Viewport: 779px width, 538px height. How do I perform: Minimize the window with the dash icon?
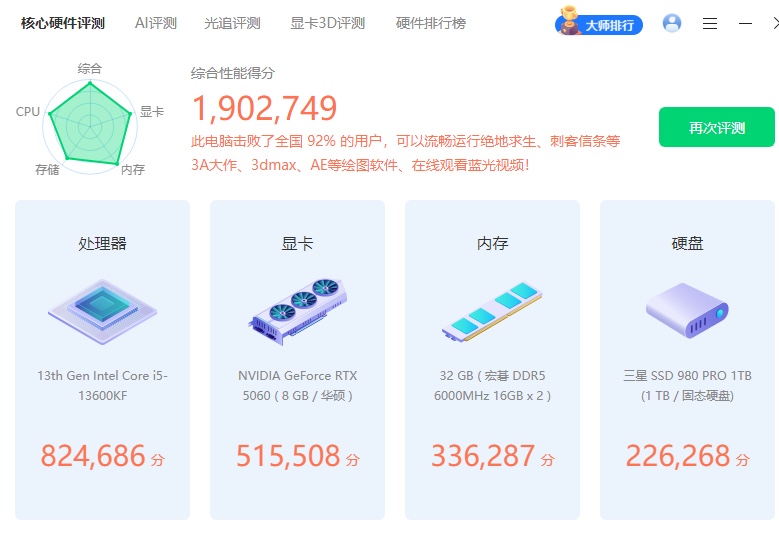745,23
